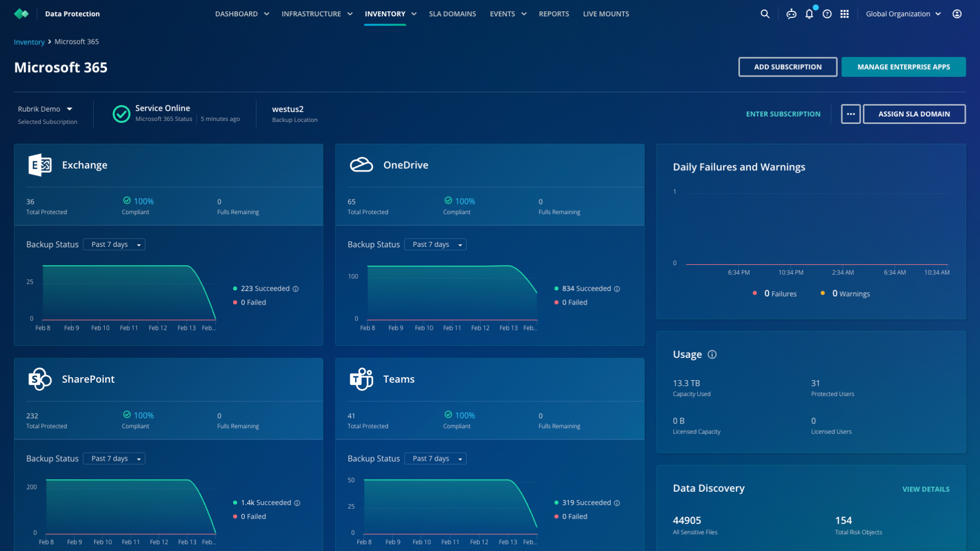980x551 pixels.
Task: Expand the Infrastructure menu
Action: (x=317, y=14)
